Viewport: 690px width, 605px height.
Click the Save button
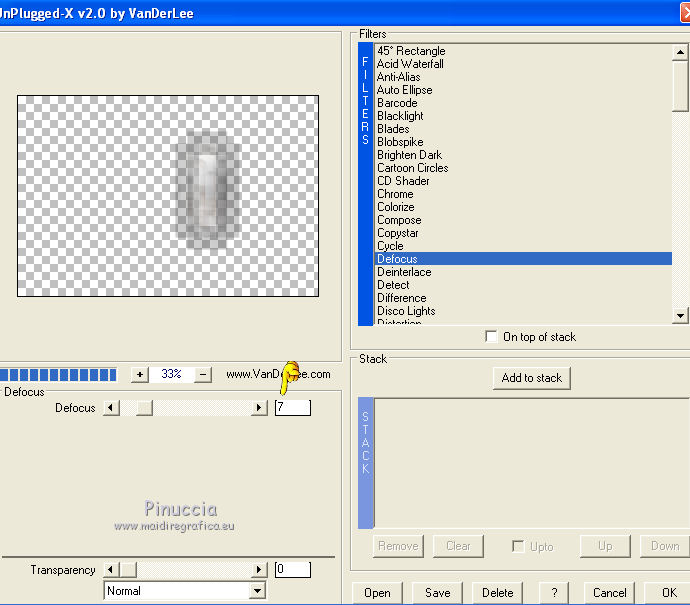pyautogui.click(x=437, y=593)
